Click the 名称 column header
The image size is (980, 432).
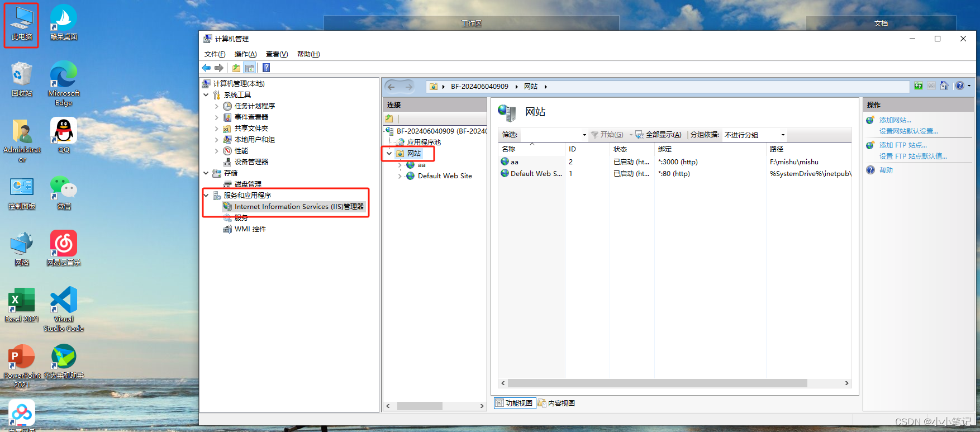pyautogui.click(x=531, y=149)
